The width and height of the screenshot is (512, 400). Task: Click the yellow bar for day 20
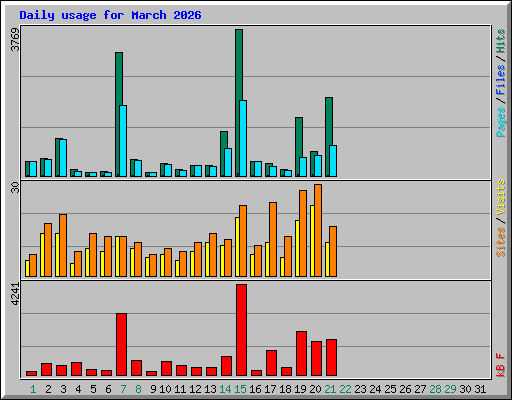[x=312, y=241]
